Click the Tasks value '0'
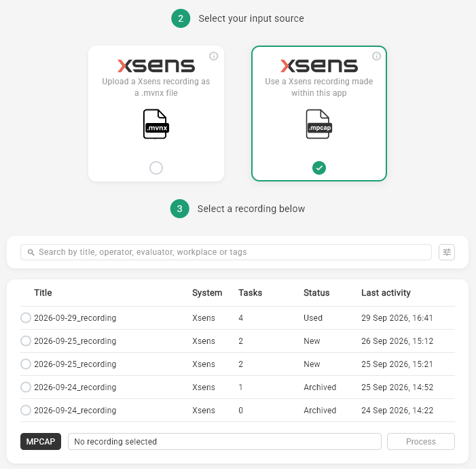 coord(241,410)
